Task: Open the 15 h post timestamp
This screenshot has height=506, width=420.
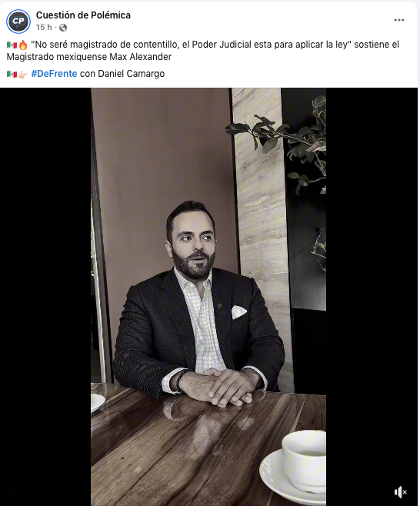Action: (x=44, y=28)
